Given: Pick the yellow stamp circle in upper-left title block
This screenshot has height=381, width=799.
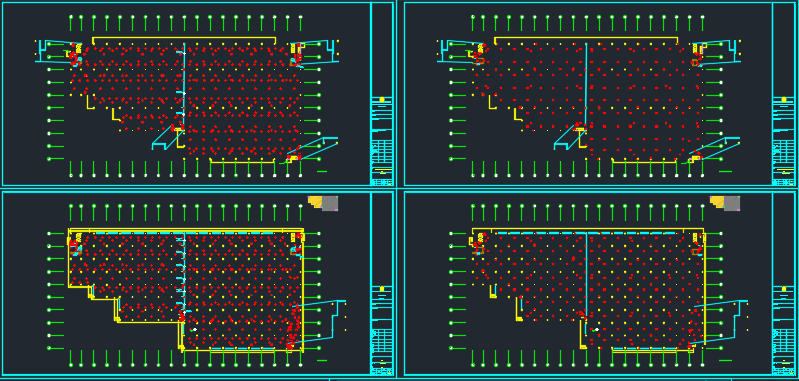Looking at the screenshot, I should (x=382, y=99).
